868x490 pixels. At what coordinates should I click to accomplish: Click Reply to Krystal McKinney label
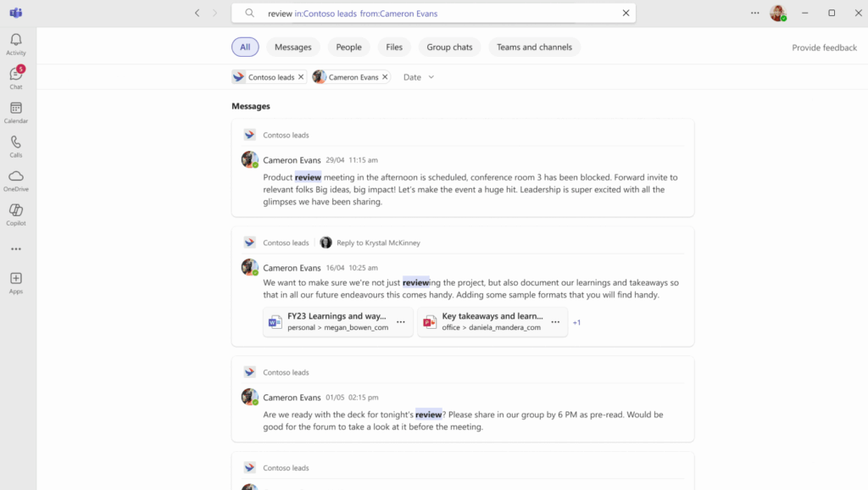378,242
